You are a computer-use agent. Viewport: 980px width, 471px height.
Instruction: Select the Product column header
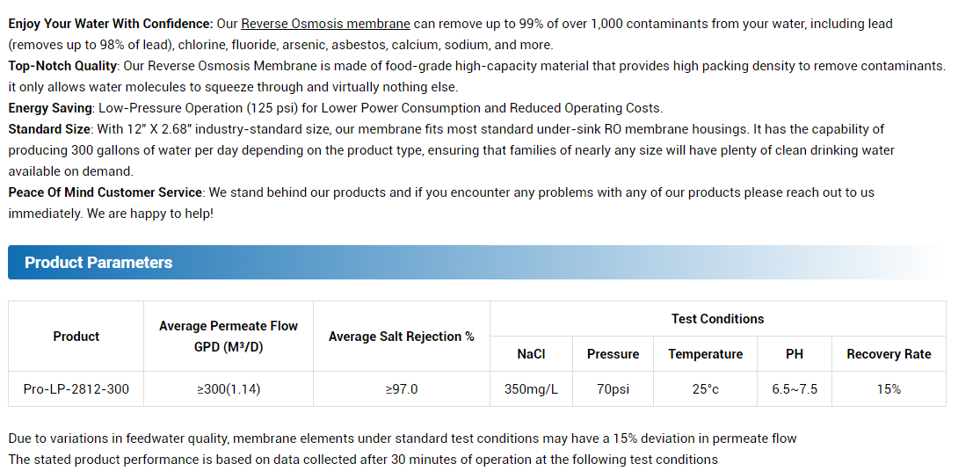76,337
